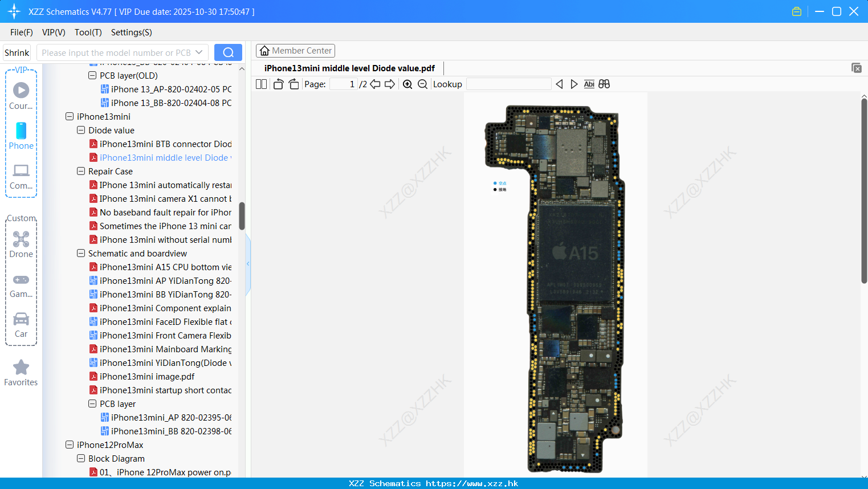Image resolution: width=868 pixels, height=489 pixels.
Task: Click the model number search input
Action: point(115,52)
